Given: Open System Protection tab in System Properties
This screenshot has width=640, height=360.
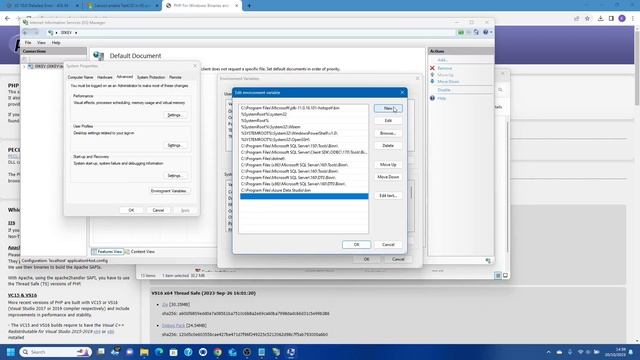Looking at the screenshot, I should point(151,77).
